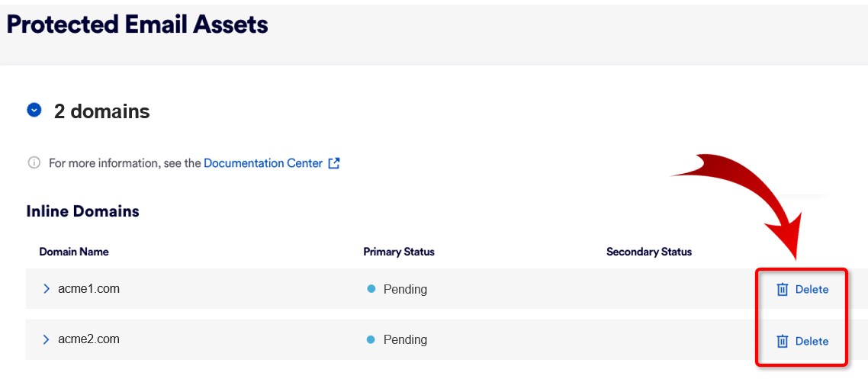This screenshot has width=868, height=379.
Task: Expand the acme1.com domain row
Action: point(47,289)
